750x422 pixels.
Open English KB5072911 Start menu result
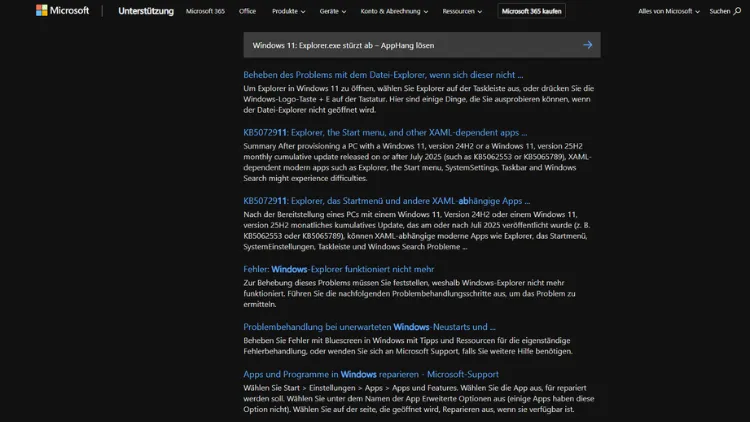pyautogui.click(x=385, y=133)
